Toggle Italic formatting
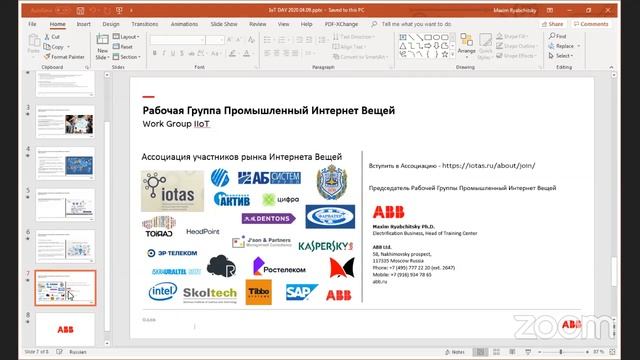The width and height of the screenshot is (640, 360). pos(164,53)
